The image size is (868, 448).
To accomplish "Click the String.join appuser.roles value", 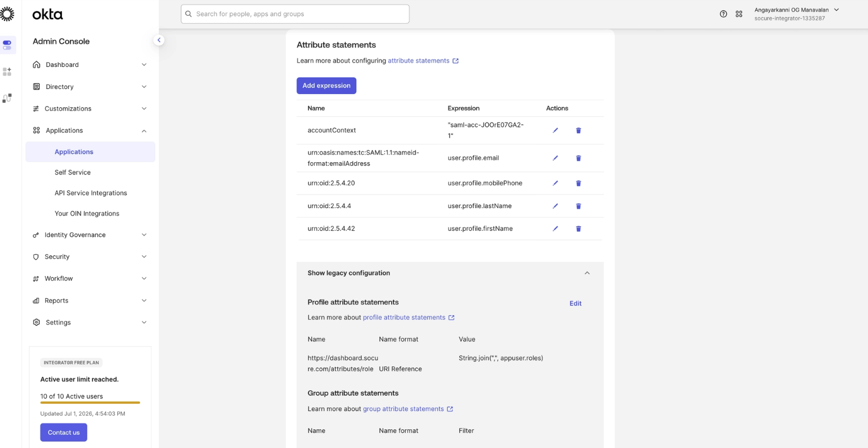I will pos(501,358).
